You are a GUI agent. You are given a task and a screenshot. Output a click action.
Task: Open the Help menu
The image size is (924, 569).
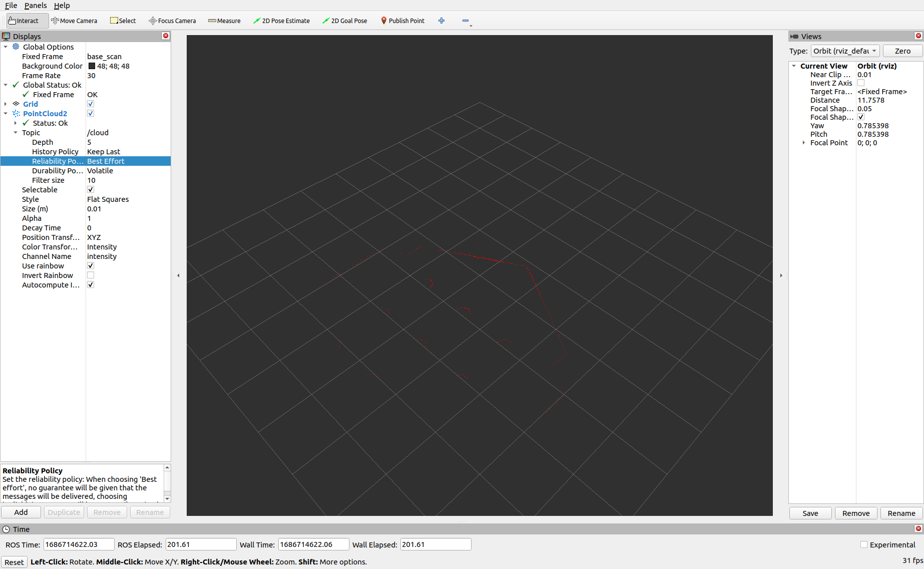62,6
